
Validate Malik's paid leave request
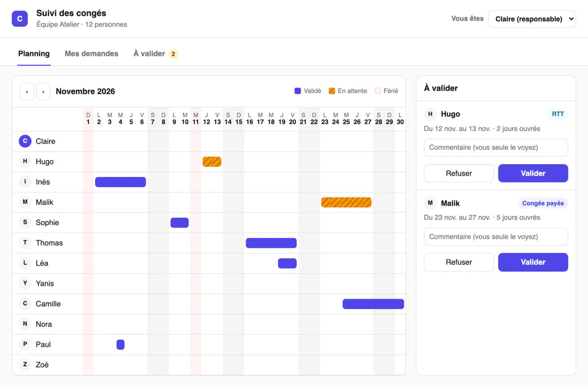(x=533, y=262)
